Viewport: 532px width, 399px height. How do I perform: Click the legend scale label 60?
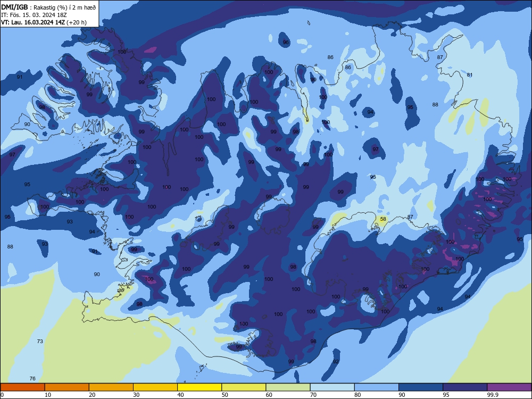click(269, 395)
